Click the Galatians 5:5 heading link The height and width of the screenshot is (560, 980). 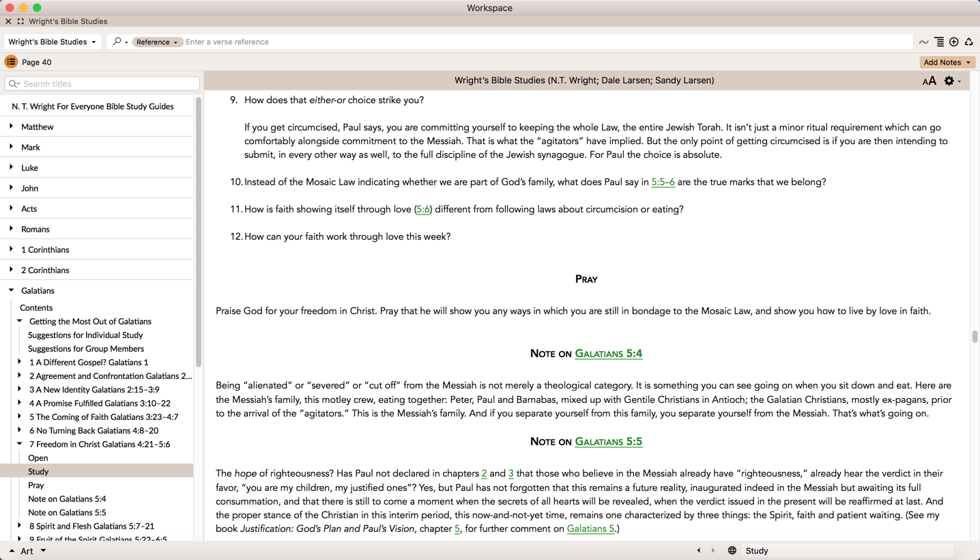(x=608, y=441)
